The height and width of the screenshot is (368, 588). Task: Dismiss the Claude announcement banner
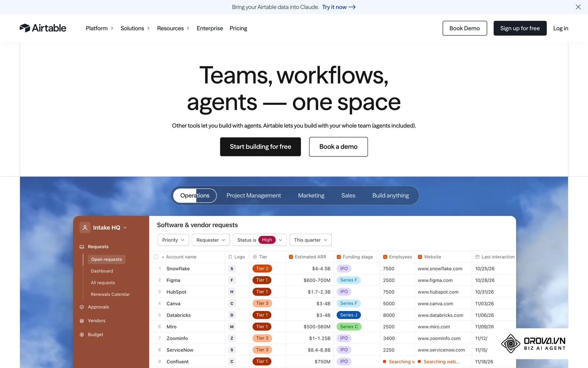click(x=578, y=7)
